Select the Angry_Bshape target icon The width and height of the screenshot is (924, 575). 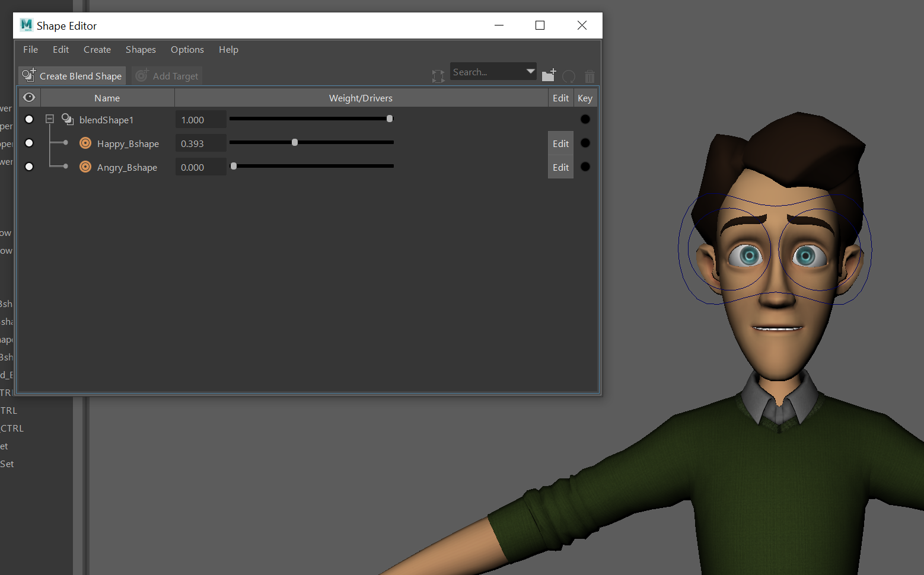pos(85,167)
